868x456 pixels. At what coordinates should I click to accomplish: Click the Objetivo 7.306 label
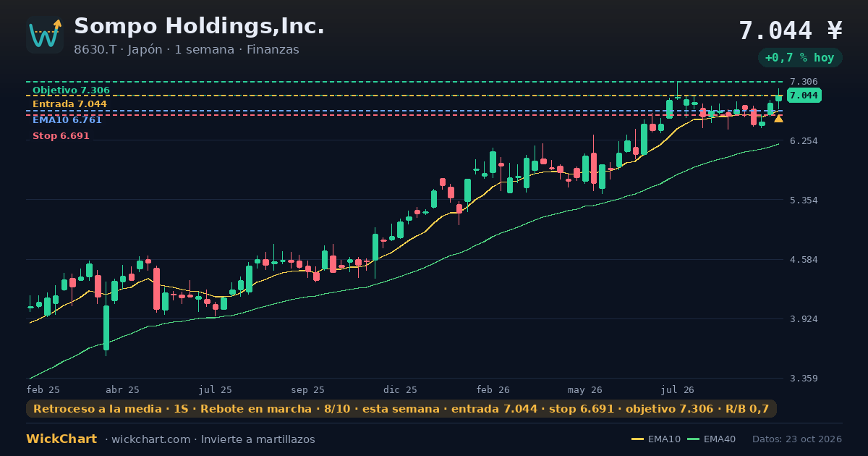click(x=71, y=90)
